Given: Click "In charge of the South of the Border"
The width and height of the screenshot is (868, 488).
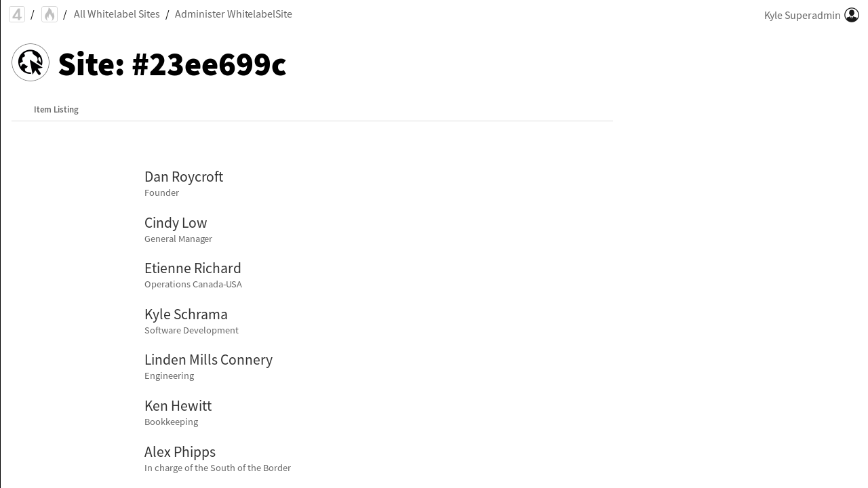Looking at the screenshot, I should (218, 468).
